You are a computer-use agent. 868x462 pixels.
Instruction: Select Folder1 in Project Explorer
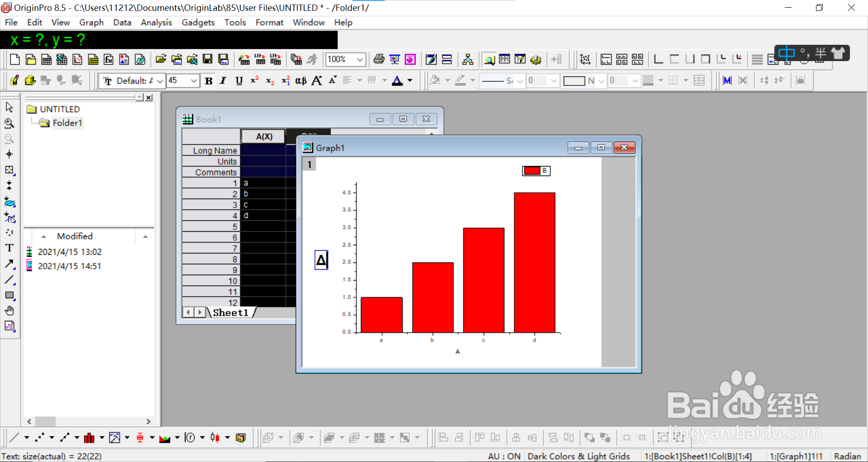(67, 123)
